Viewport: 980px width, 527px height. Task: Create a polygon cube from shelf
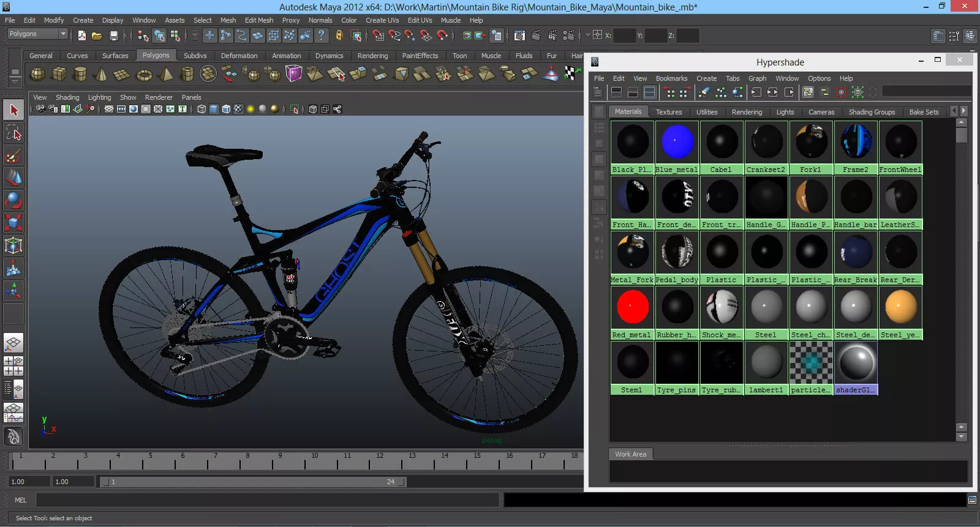[x=59, y=74]
